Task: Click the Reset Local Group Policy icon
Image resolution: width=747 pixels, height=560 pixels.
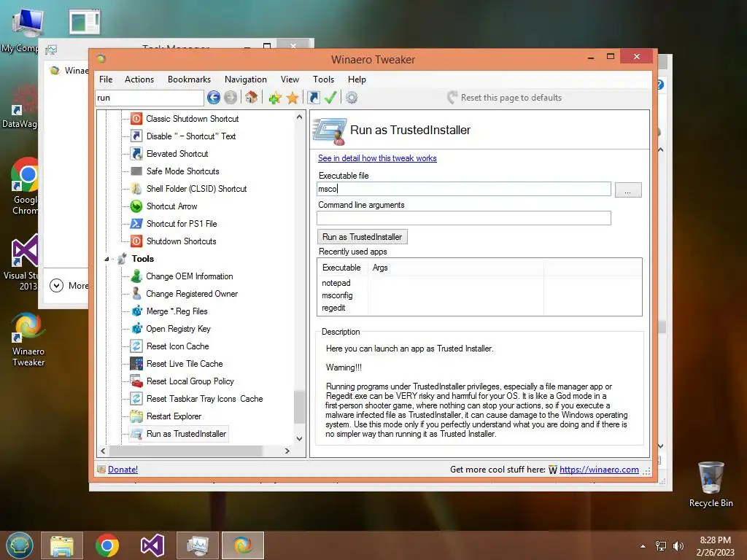Action: (x=136, y=381)
